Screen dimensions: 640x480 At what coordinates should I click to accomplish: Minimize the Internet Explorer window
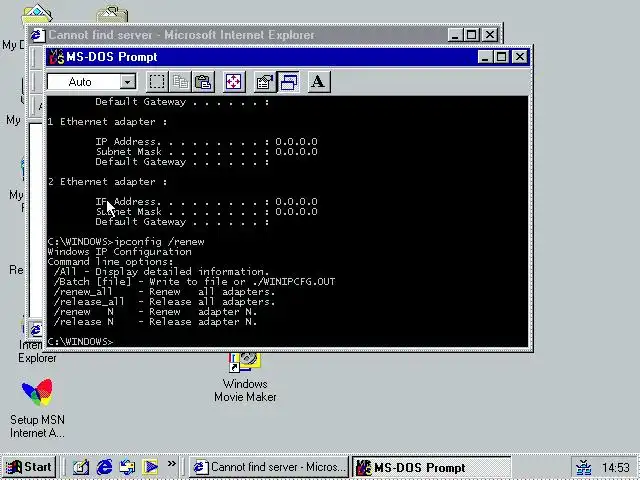pyautogui.click(x=454, y=35)
